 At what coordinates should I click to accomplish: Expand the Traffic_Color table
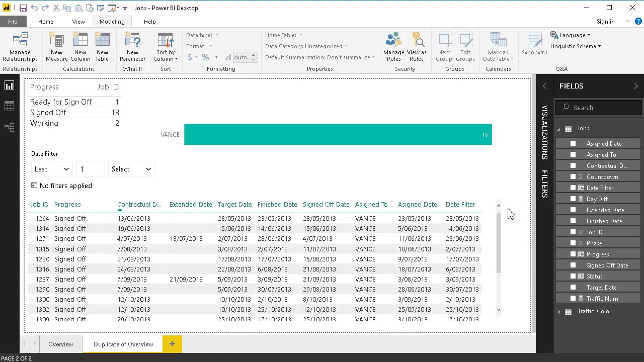pyautogui.click(x=559, y=312)
